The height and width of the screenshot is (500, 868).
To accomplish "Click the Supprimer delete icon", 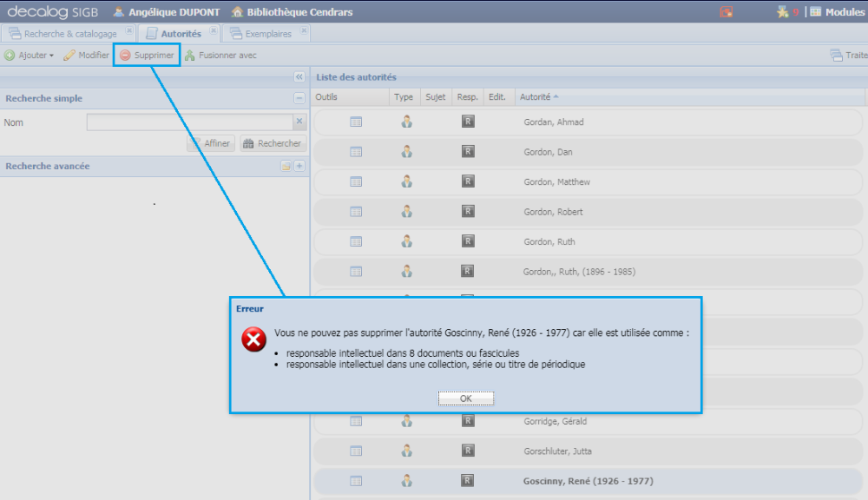I will pyautogui.click(x=126, y=55).
